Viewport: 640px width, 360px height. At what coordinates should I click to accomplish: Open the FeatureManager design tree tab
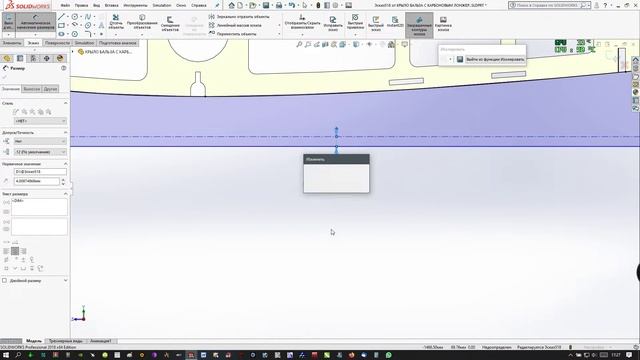pyautogui.click(x=7, y=58)
